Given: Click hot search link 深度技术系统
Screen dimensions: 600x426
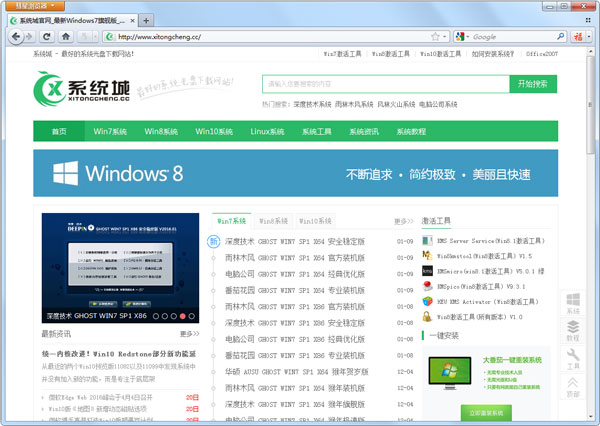Looking at the screenshot, I should [312, 104].
